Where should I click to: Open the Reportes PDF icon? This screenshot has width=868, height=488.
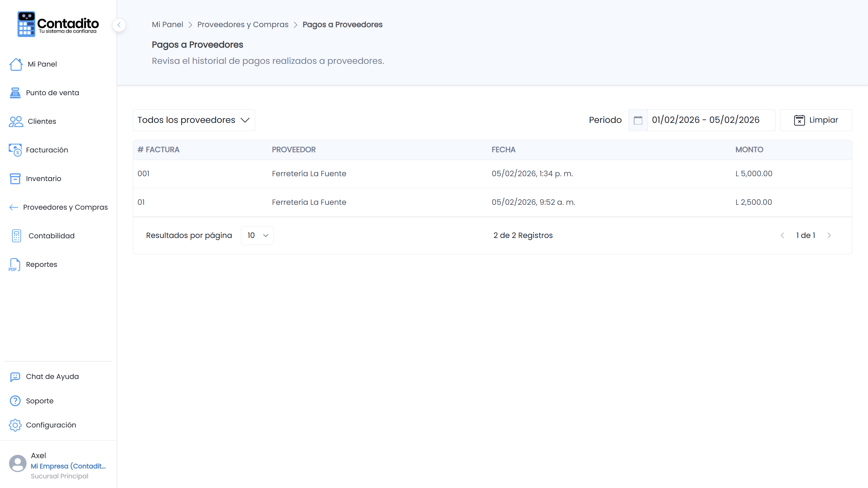[x=14, y=265]
